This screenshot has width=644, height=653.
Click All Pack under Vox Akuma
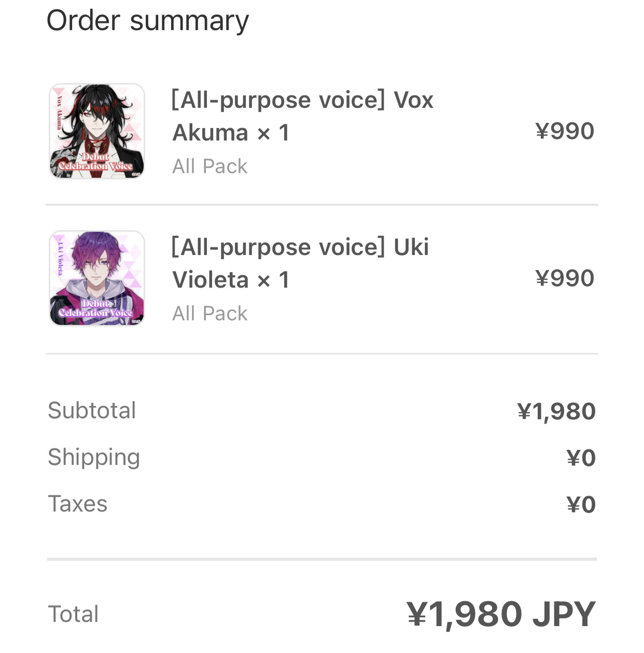click(x=210, y=166)
